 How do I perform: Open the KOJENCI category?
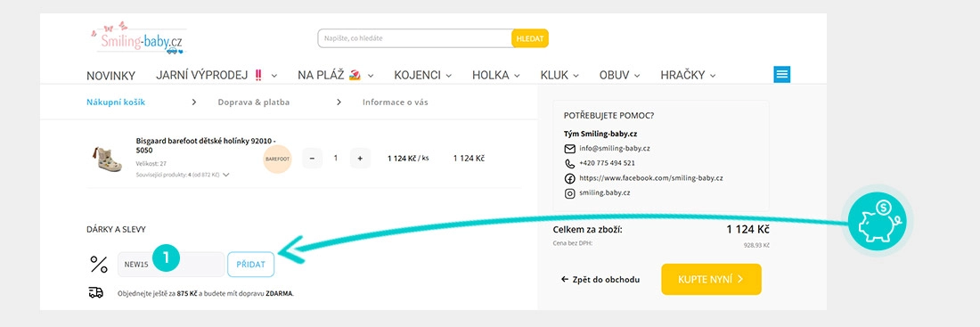418,75
